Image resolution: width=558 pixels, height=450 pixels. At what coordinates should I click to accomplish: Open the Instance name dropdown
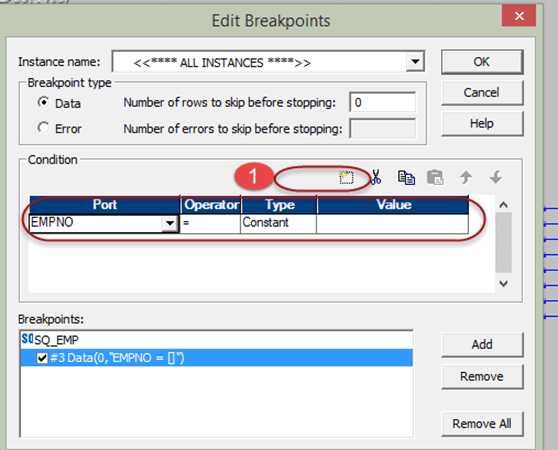pos(415,62)
